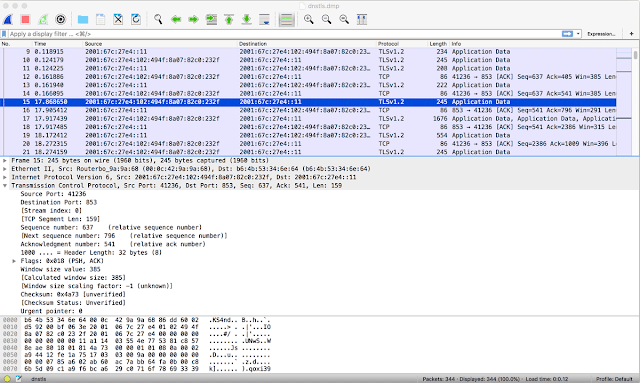Open a capture file with the folder icon

(x=83, y=19)
